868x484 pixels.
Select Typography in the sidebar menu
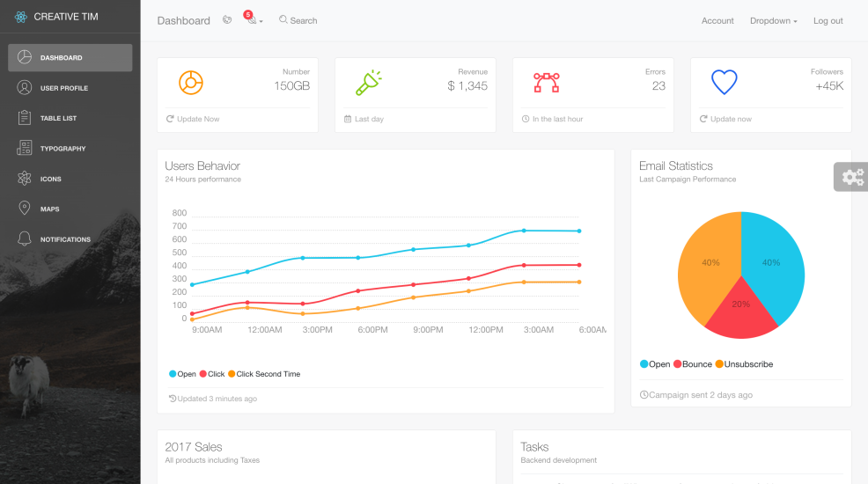click(63, 149)
